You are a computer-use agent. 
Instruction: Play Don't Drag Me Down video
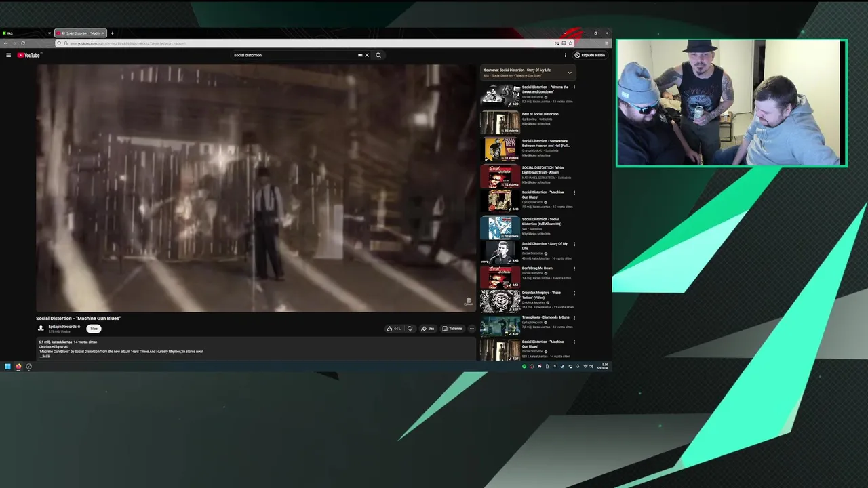500,277
